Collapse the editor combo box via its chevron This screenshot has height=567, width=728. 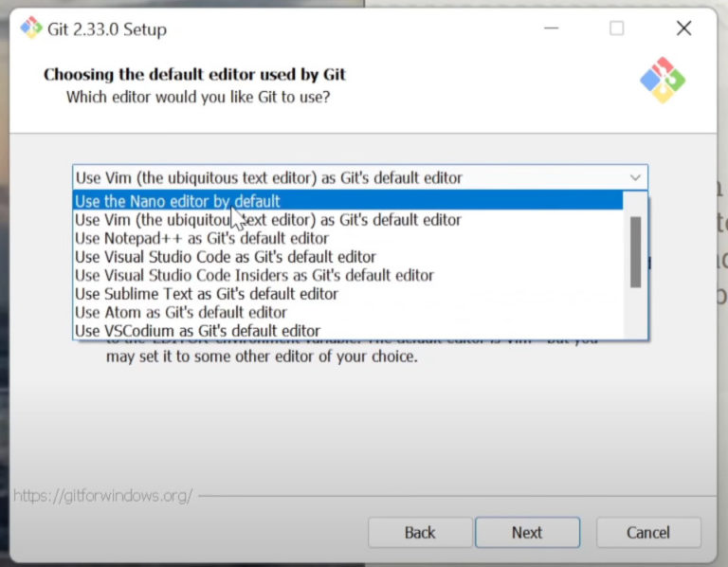[x=635, y=177]
